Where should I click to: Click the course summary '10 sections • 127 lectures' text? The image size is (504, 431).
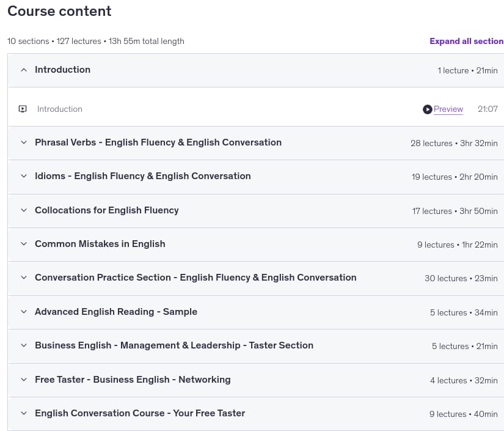(x=54, y=41)
